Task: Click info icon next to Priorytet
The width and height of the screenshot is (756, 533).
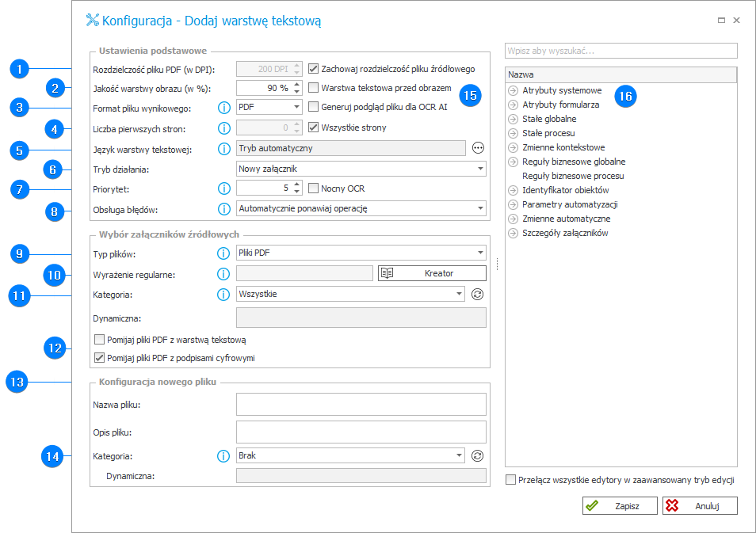Action: 223,188
